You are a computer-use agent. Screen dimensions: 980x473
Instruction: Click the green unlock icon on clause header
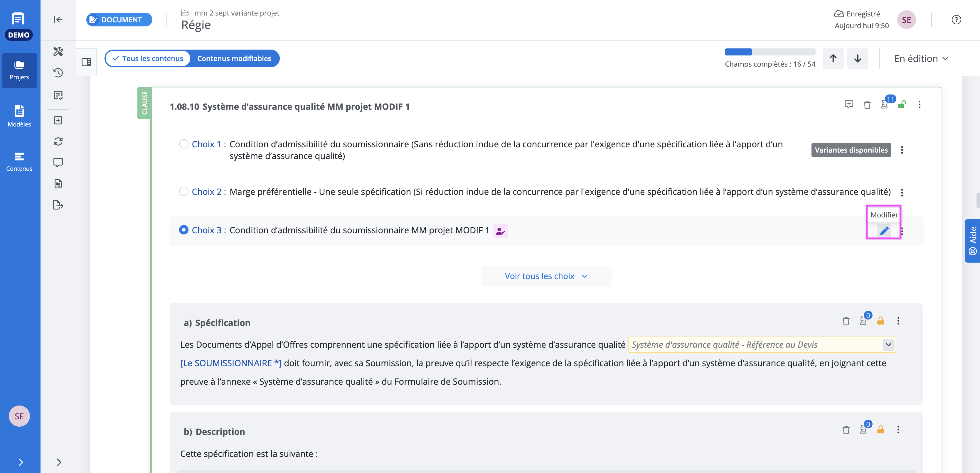point(902,105)
